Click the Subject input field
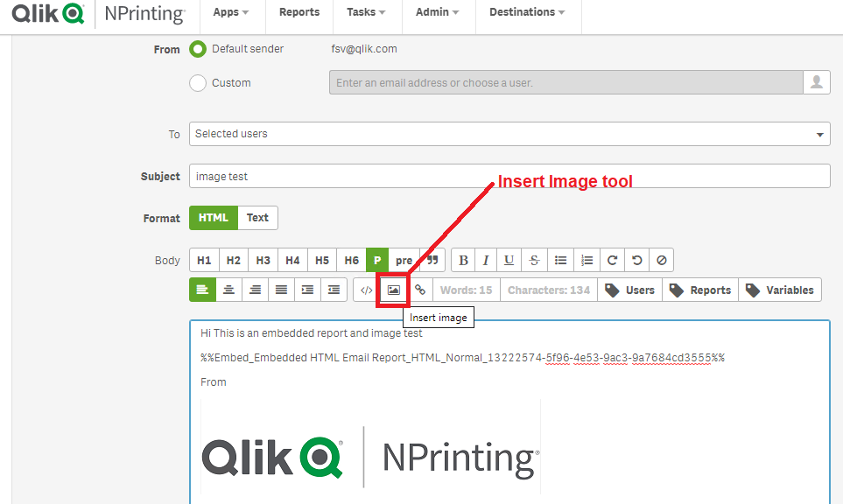 point(509,176)
